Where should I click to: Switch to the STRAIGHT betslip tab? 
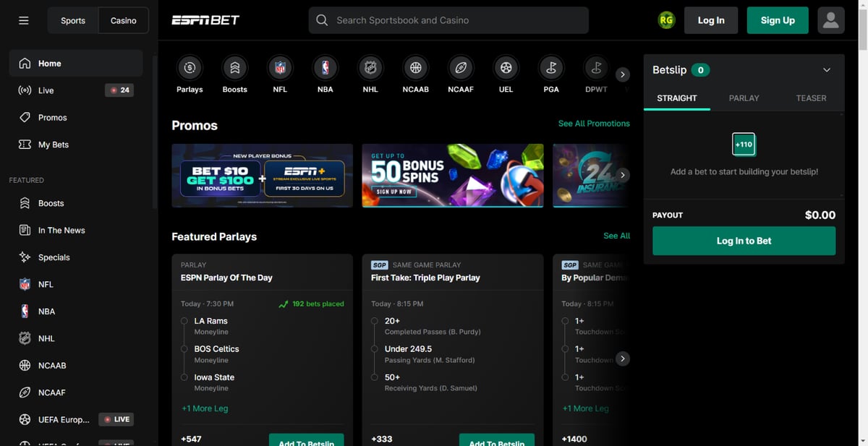point(677,98)
